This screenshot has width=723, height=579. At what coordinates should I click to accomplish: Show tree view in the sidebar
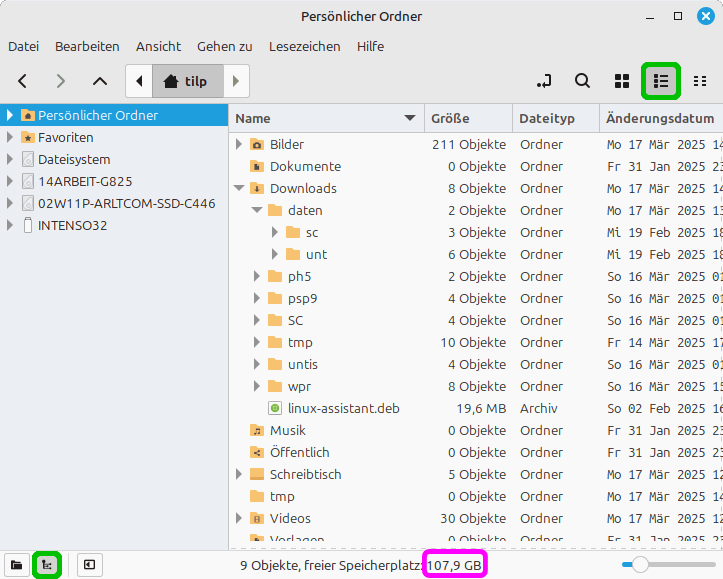(46, 565)
